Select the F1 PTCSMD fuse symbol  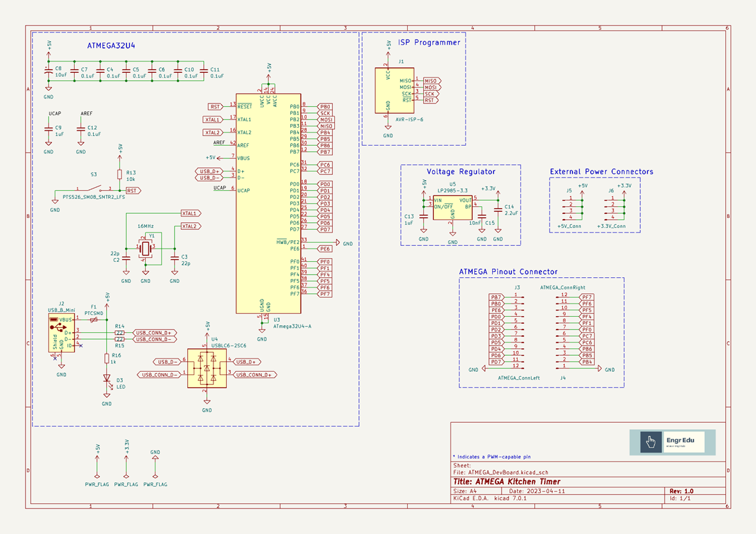click(x=95, y=319)
